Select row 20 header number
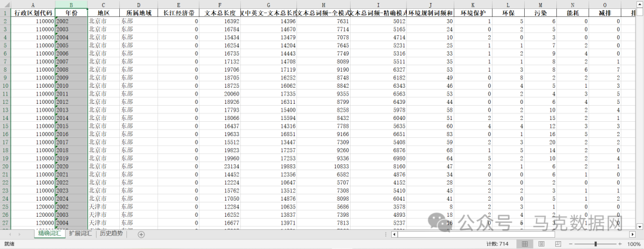 click(x=5, y=166)
